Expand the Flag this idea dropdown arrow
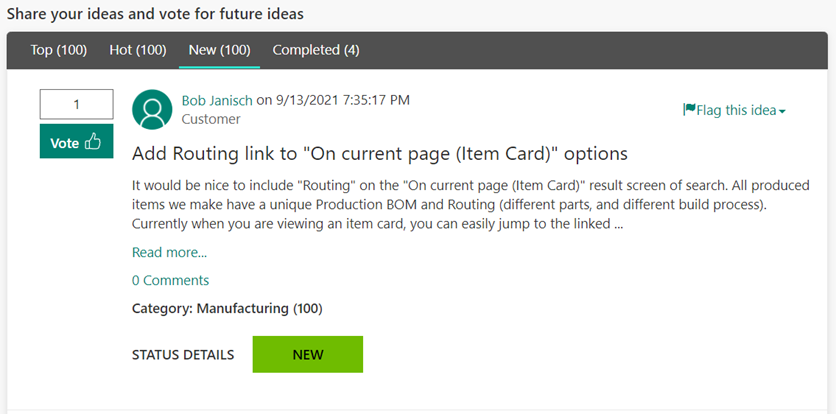This screenshot has width=836, height=414. coord(782,111)
